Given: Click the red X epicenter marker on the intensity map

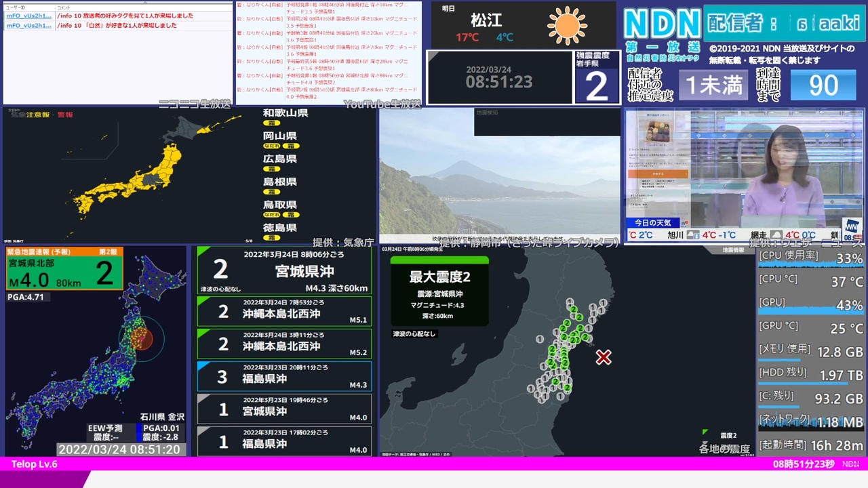Looking at the screenshot, I should pyautogui.click(x=604, y=357).
